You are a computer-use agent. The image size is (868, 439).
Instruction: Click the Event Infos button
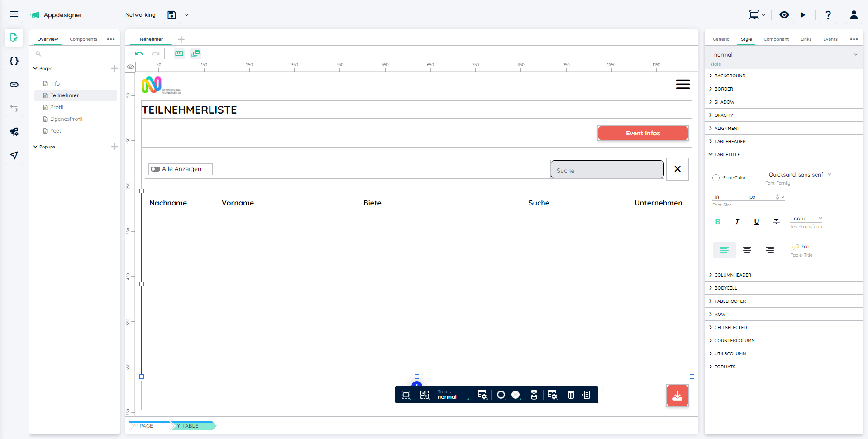643,133
